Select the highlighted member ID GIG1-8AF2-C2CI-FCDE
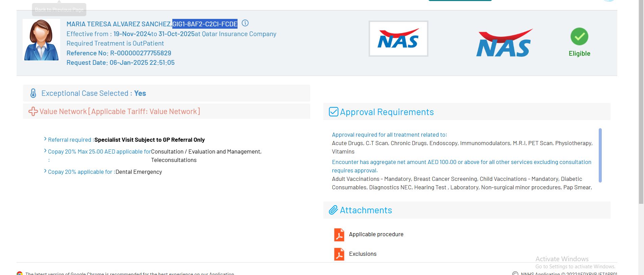Viewport: 644px width, 275px height. click(x=205, y=24)
